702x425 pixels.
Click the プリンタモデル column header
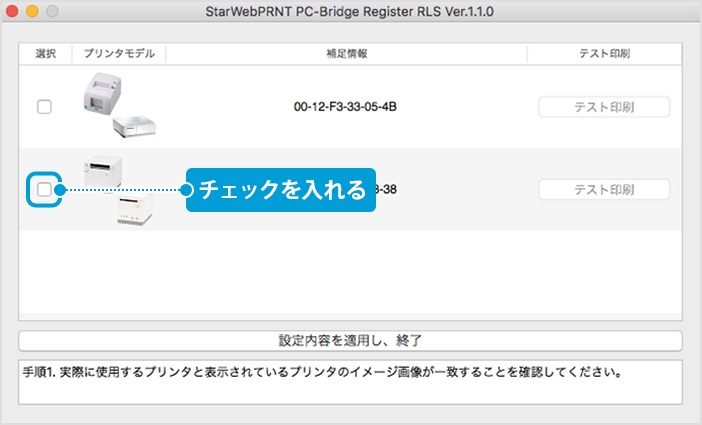[119, 54]
